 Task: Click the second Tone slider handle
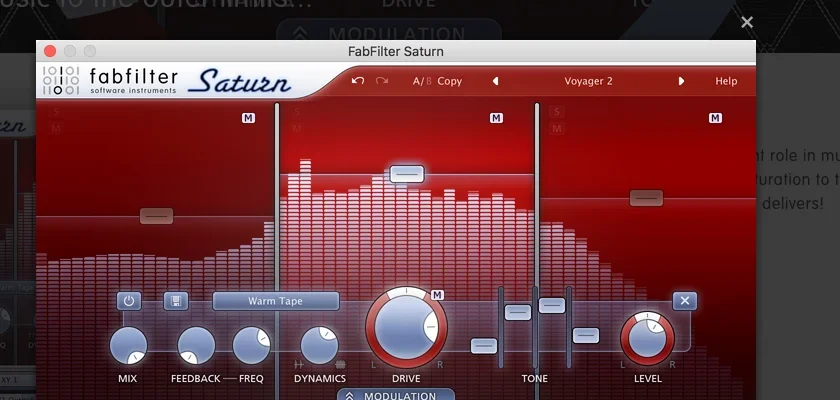click(x=518, y=312)
